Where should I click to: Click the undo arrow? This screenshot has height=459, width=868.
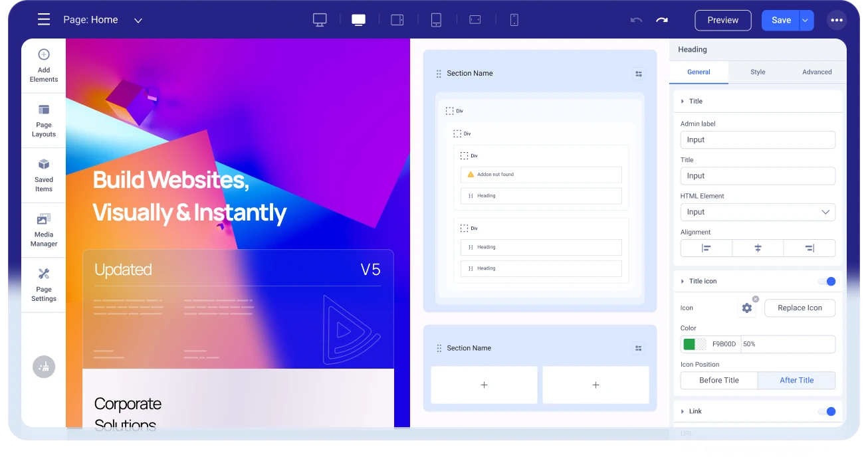[636, 20]
